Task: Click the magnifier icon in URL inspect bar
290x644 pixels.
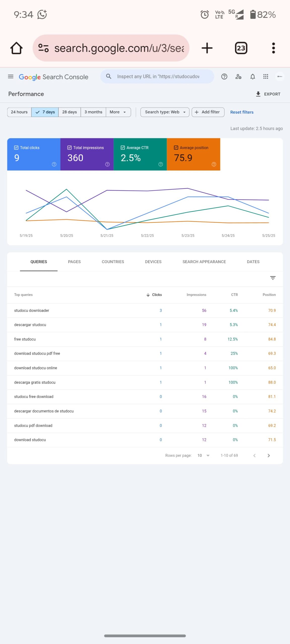Action: (109, 76)
